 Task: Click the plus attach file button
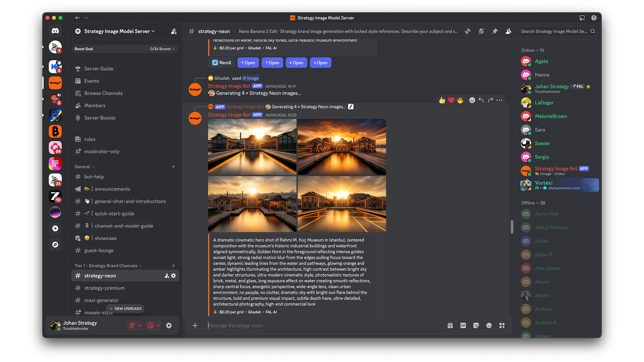(x=195, y=325)
